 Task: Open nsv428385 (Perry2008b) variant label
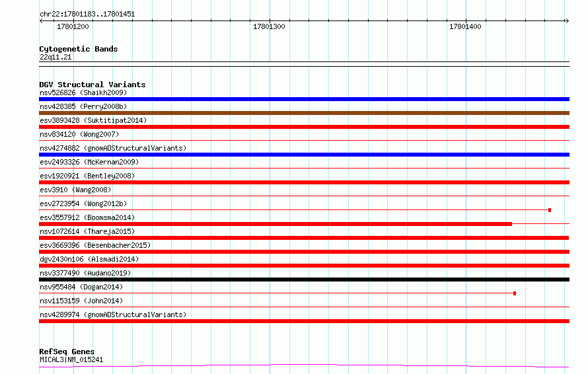coord(83,106)
